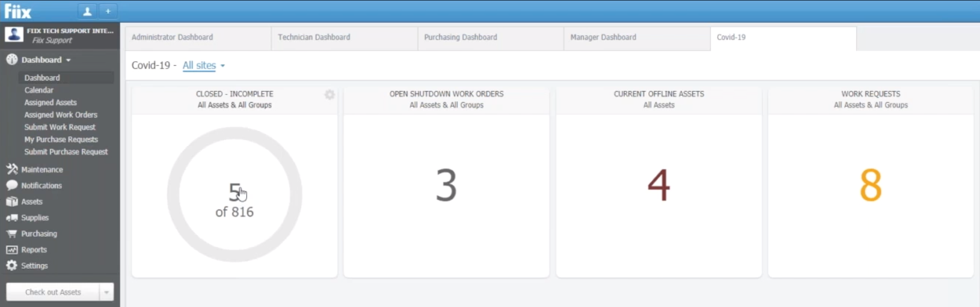
Task: Switch to Administrator Dashboard tab
Action: 198,38
